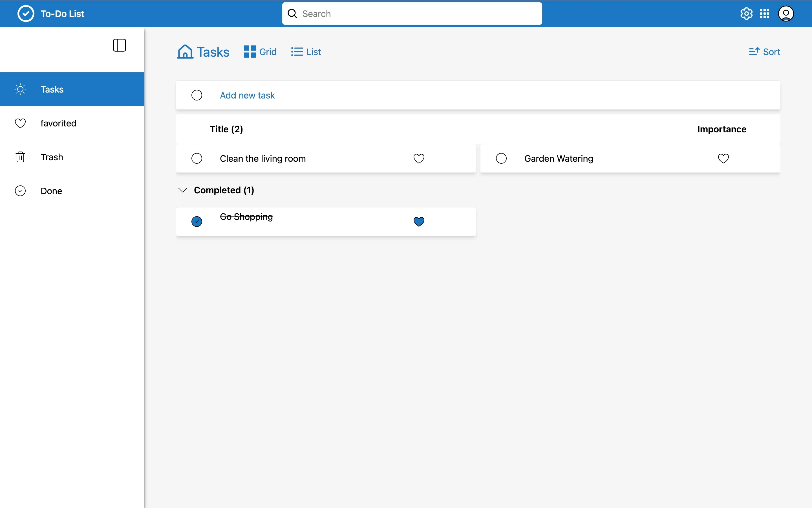Open settings via the gear icon
Image resolution: width=812 pixels, height=508 pixels.
[746, 14]
